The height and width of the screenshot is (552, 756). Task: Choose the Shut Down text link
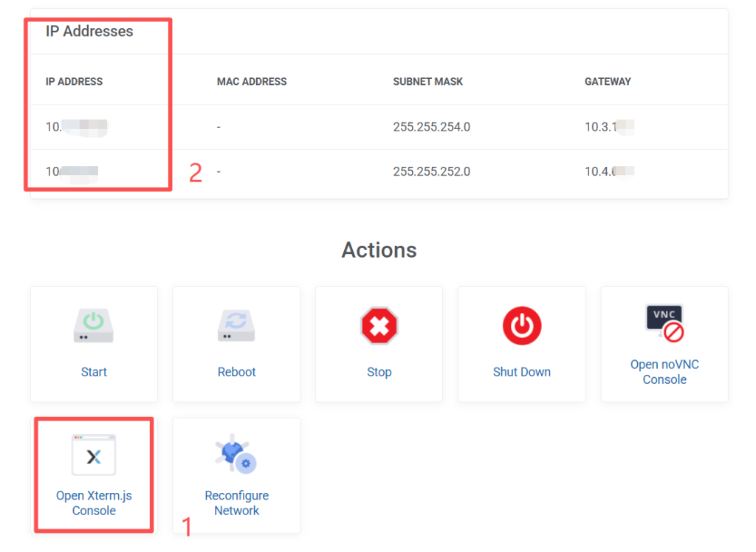521,372
